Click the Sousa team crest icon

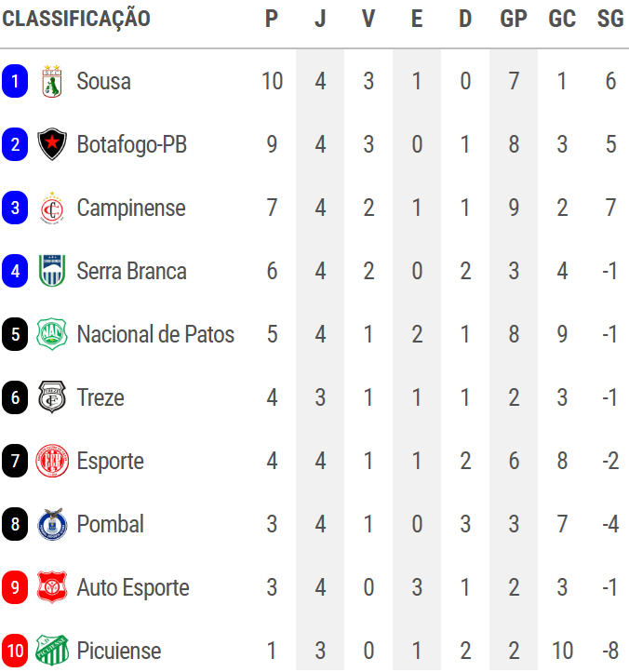52,82
